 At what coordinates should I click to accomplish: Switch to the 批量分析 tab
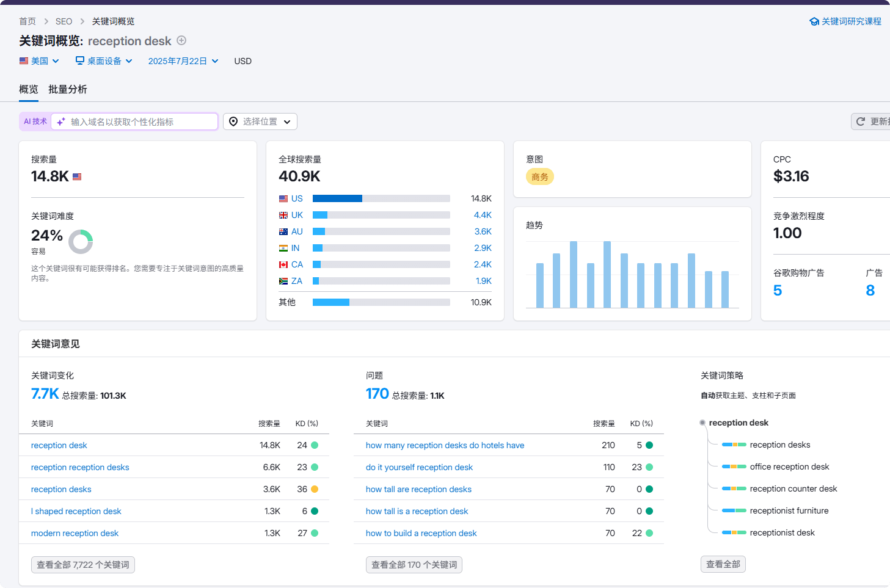click(68, 89)
